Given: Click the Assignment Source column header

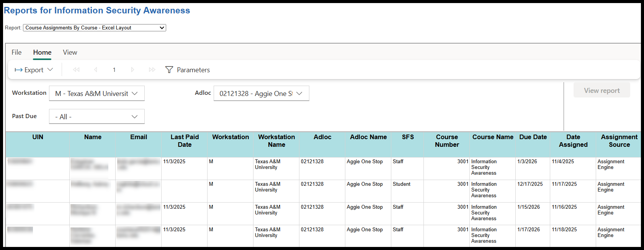Looking at the screenshot, I should click(x=619, y=141).
